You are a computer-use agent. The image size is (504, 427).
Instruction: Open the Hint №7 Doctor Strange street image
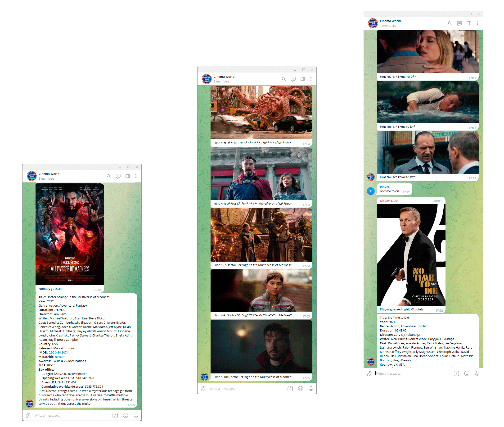point(261,174)
